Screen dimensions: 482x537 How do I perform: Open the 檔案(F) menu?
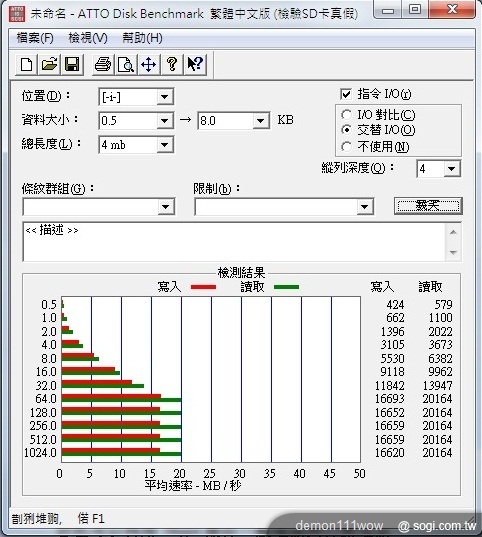pyautogui.click(x=35, y=38)
